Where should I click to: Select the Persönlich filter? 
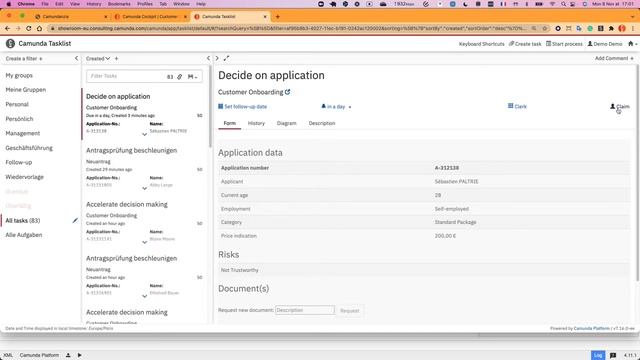19,119
